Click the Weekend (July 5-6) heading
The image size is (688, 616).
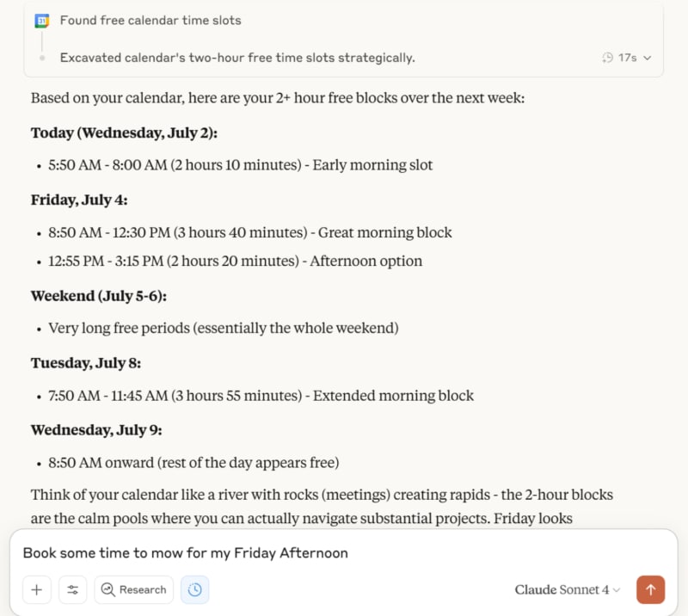click(x=99, y=296)
